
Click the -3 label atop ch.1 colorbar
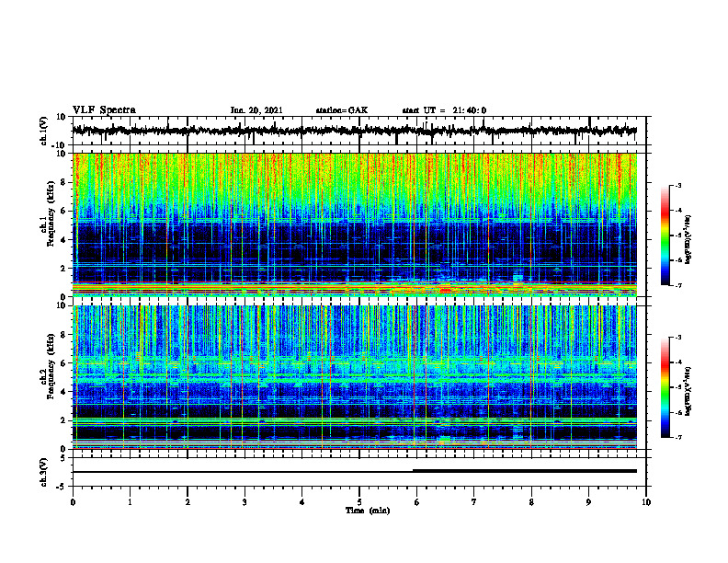(x=678, y=185)
